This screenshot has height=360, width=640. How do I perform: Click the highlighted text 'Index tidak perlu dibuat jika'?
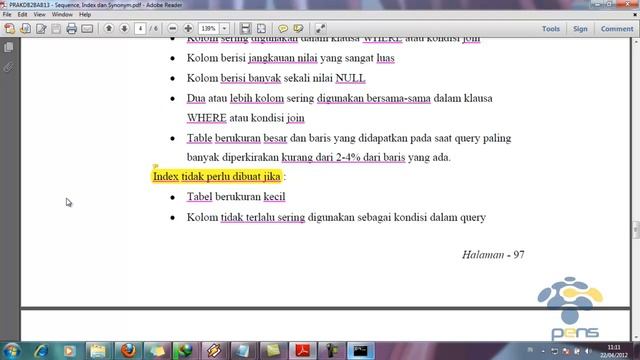pos(217,176)
